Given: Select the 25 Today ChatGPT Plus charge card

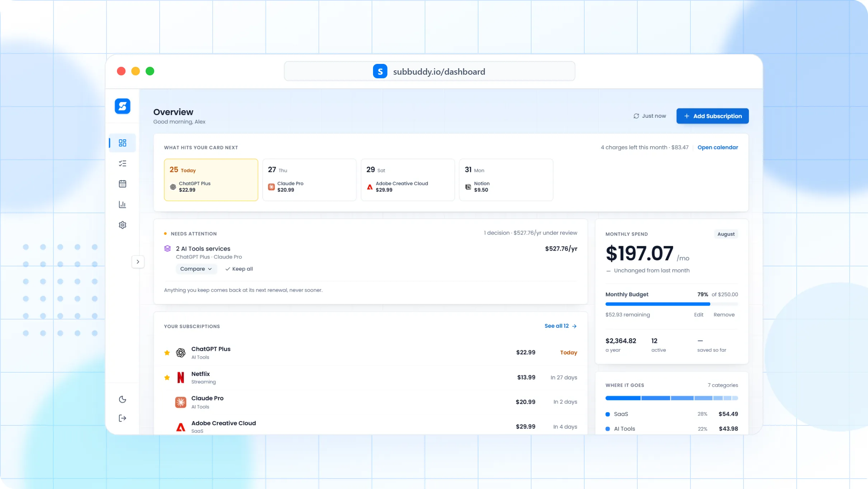Looking at the screenshot, I should click(x=211, y=180).
